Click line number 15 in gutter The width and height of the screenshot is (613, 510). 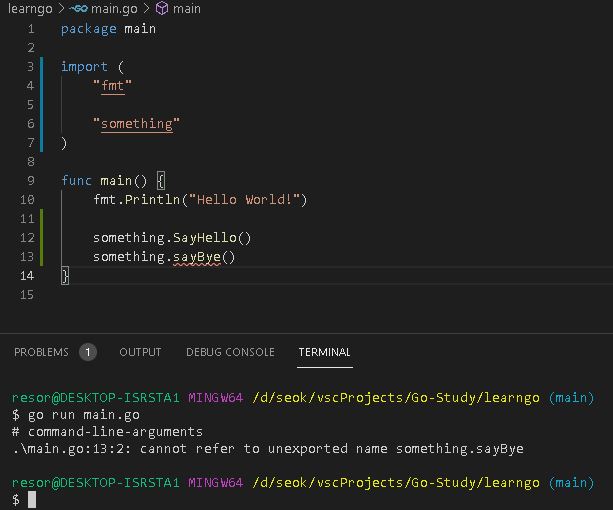coord(27,295)
